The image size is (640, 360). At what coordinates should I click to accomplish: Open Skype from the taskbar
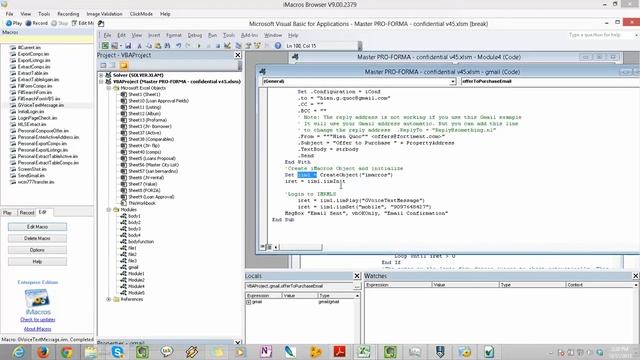point(118,351)
